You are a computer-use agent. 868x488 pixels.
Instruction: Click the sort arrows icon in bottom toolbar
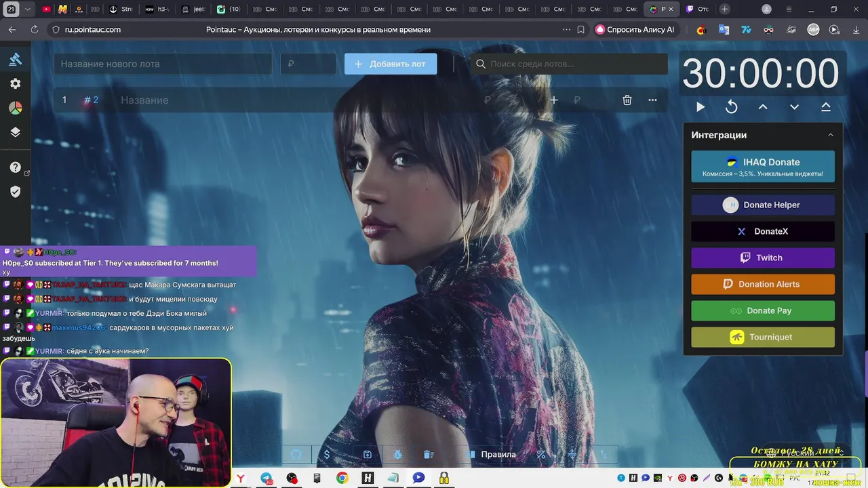click(603, 454)
